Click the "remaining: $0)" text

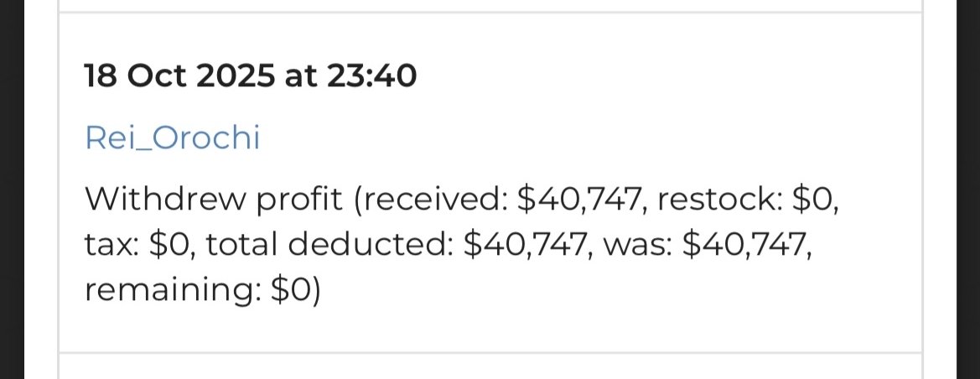(203, 292)
